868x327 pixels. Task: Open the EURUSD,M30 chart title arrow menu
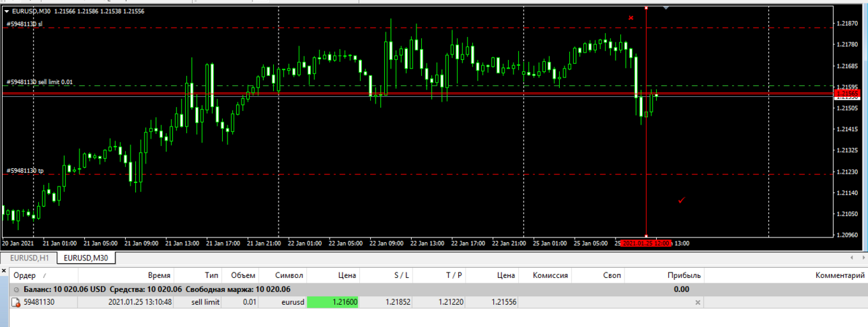click(x=7, y=11)
